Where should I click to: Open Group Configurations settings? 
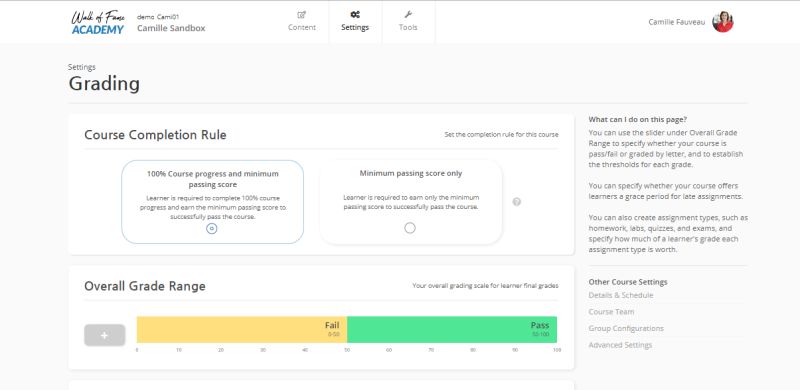click(626, 328)
